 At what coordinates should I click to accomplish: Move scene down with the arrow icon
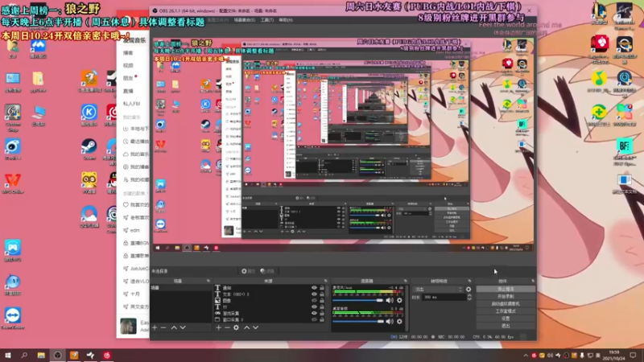pyautogui.click(x=183, y=327)
